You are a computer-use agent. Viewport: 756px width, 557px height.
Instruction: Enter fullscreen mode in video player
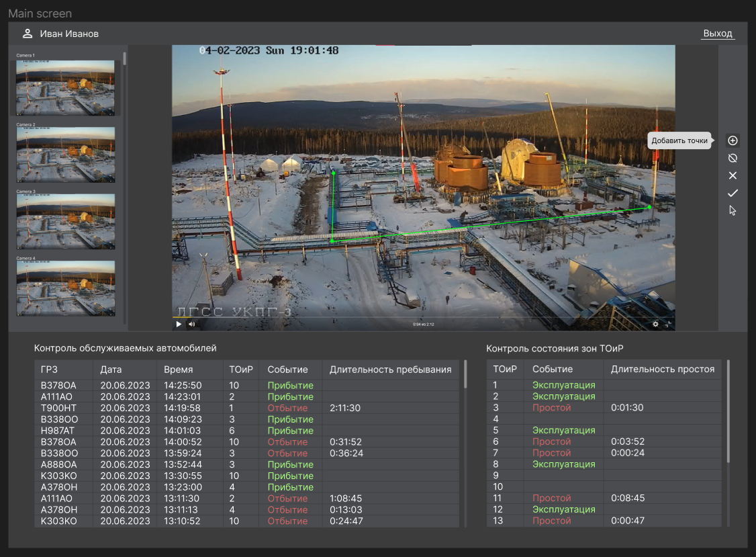pyautogui.click(x=668, y=324)
